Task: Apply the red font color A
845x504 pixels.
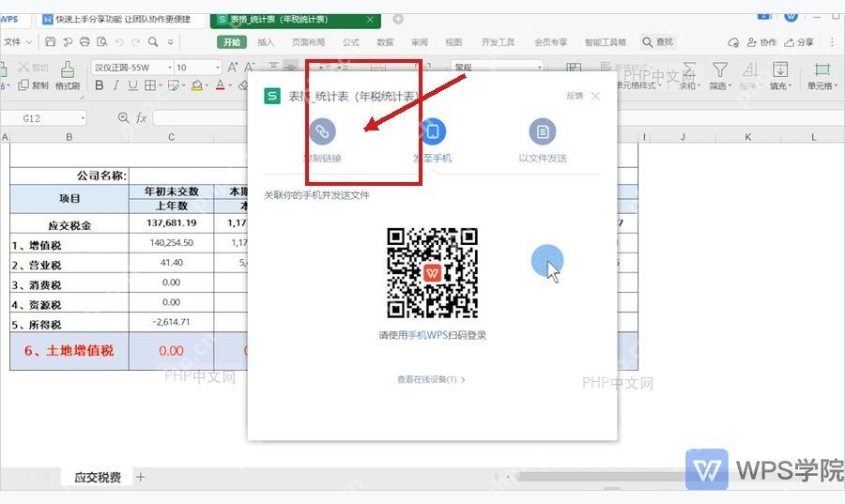Action: tap(220, 85)
